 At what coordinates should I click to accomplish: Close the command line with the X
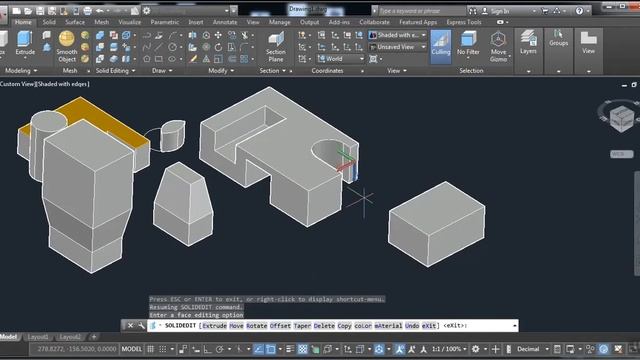pyautogui.click(x=130, y=325)
